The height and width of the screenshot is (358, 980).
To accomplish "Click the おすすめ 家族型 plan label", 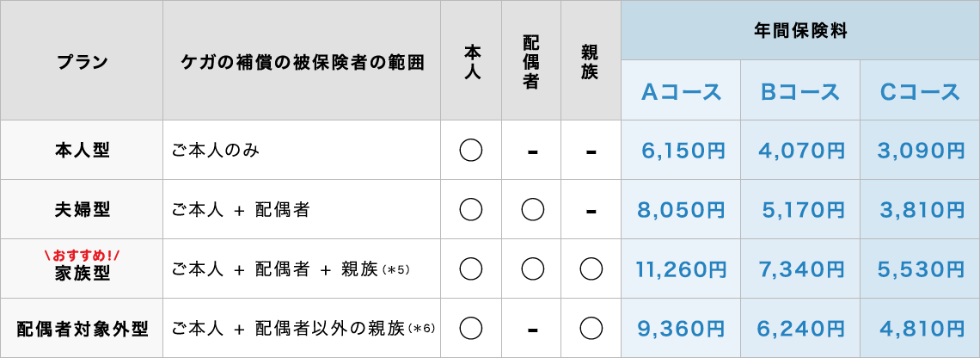I will pyautogui.click(x=82, y=266).
